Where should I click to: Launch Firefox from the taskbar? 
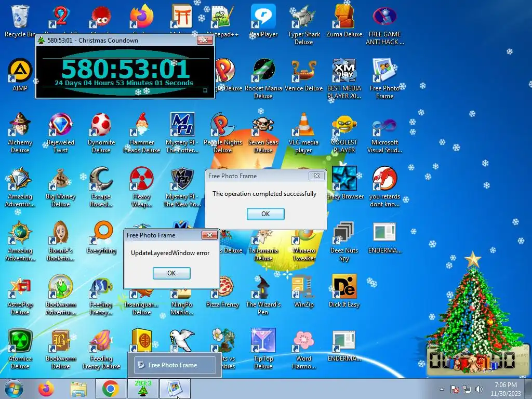point(46,389)
